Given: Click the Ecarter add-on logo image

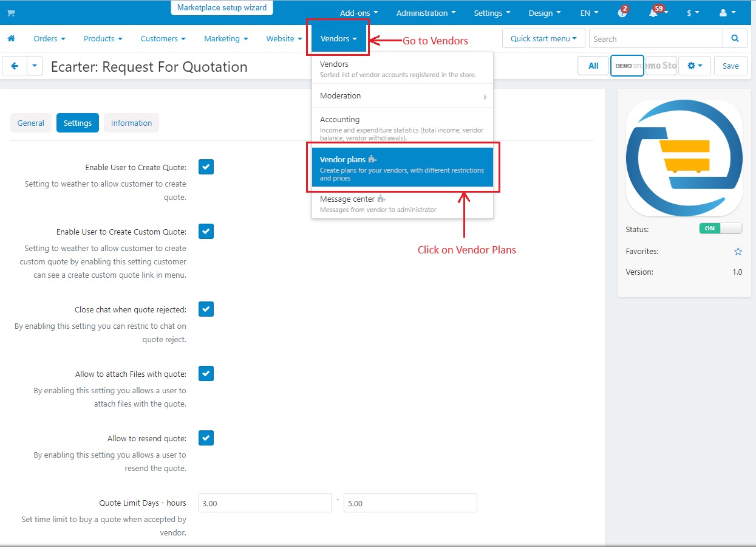Looking at the screenshot, I should click(x=684, y=157).
